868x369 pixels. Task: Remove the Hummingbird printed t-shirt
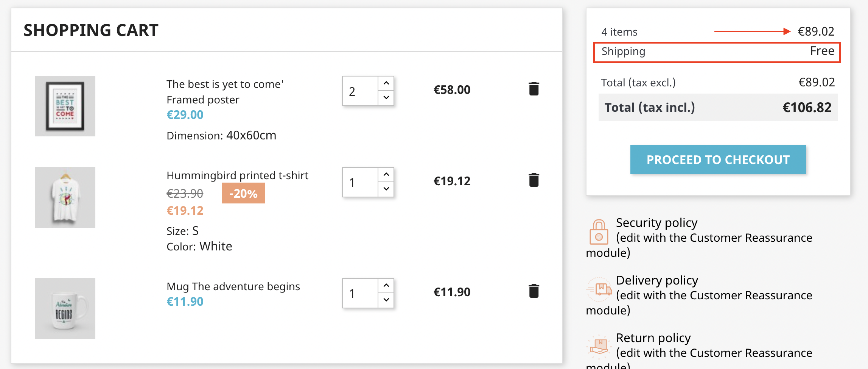(x=534, y=180)
